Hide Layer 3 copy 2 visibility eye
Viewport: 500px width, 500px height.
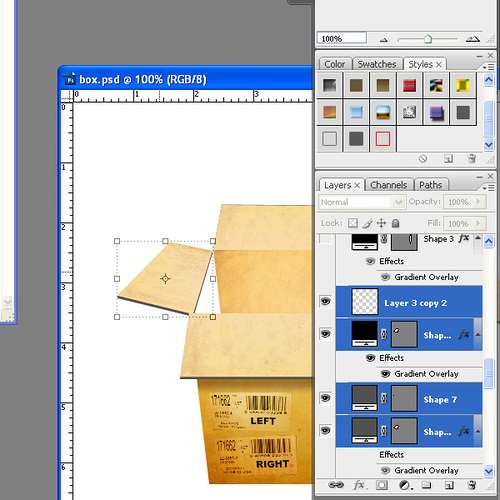[325, 302]
